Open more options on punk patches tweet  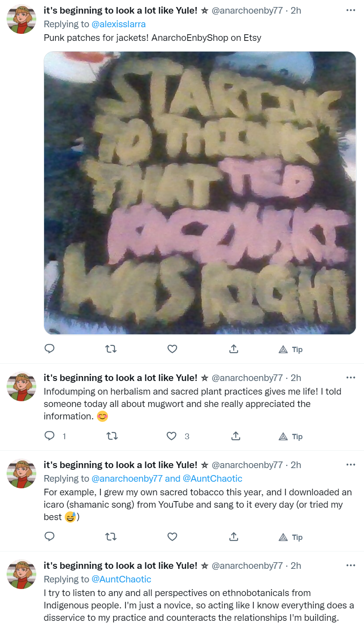(x=351, y=10)
